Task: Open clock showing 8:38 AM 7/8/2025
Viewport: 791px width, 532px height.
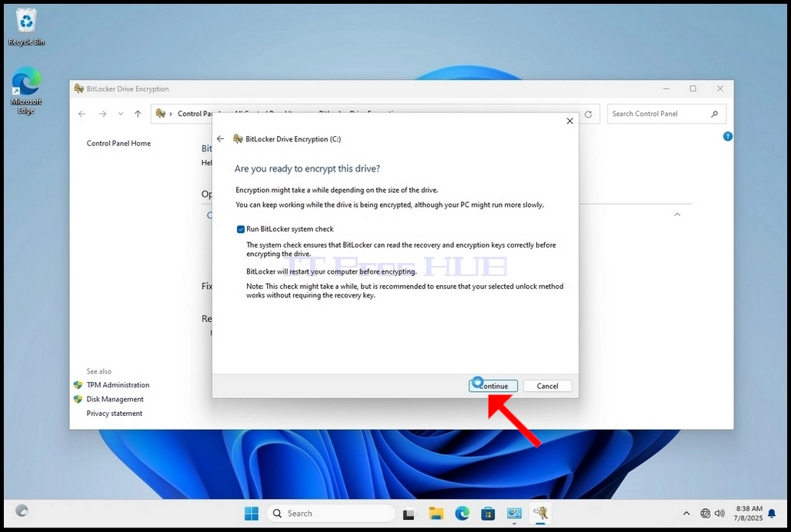Action: 748,514
